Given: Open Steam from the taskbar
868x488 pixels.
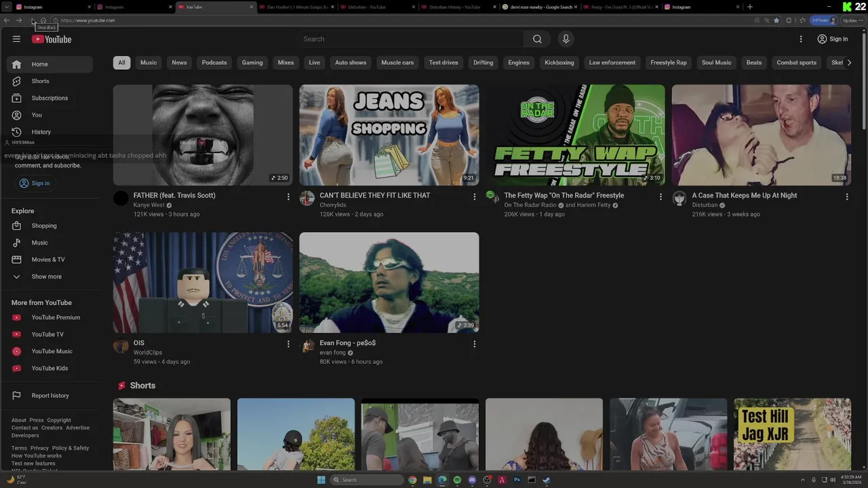Looking at the screenshot, I should (x=547, y=480).
